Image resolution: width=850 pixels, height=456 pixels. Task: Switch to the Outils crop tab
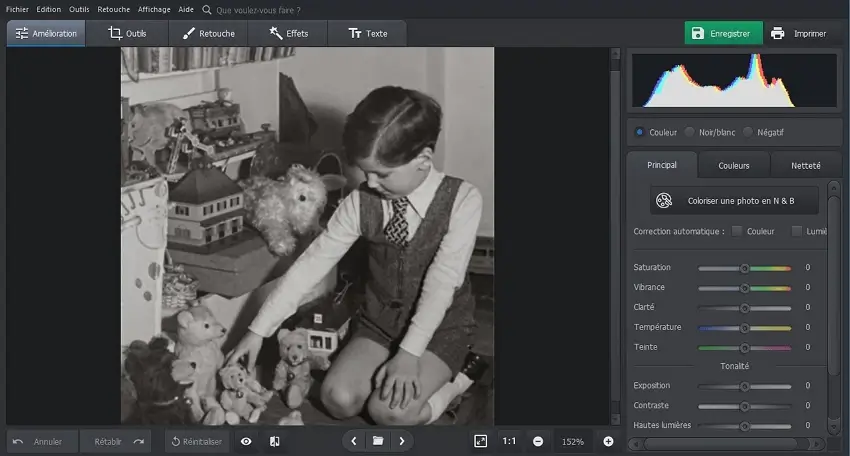[x=127, y=33]
